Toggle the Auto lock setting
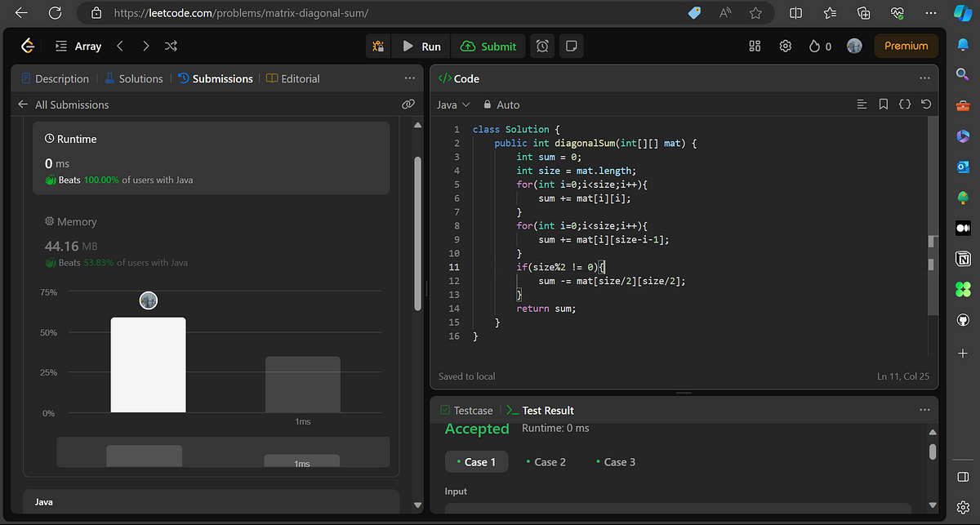This screenshot has width=980, height=525. tap(501, 105)
